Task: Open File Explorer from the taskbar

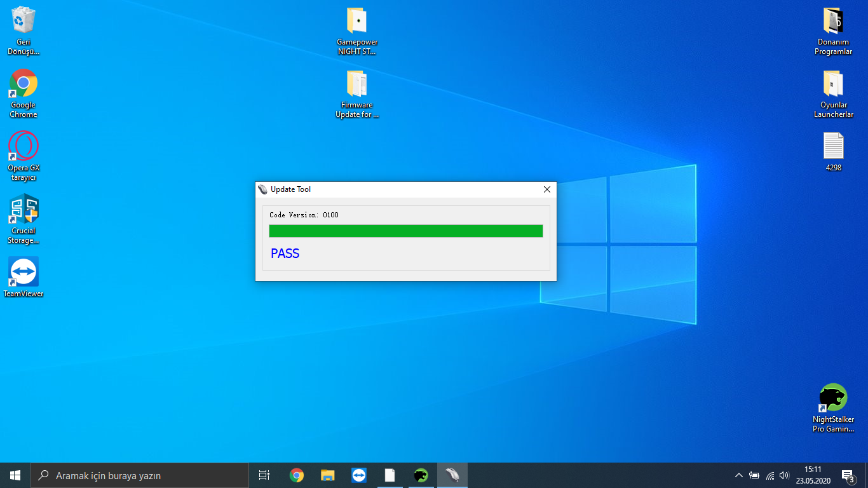Action: point(328,475)
